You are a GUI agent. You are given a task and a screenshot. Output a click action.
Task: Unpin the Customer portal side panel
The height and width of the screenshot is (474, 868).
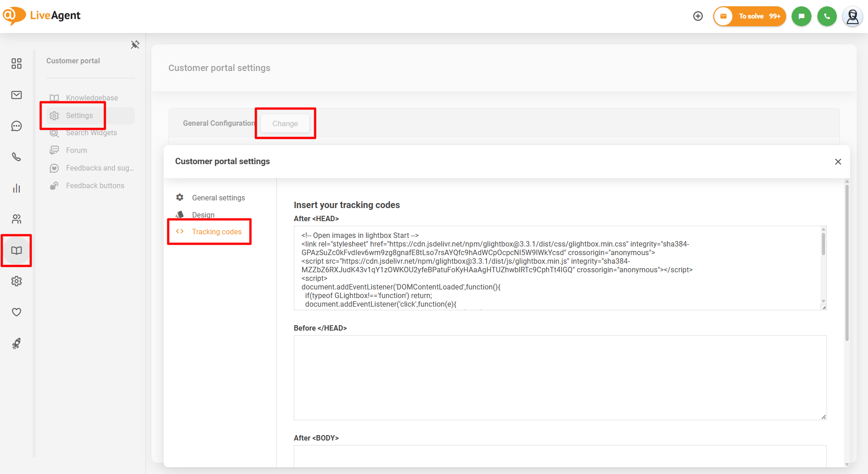pyautogui.click(x=135, y=44)
